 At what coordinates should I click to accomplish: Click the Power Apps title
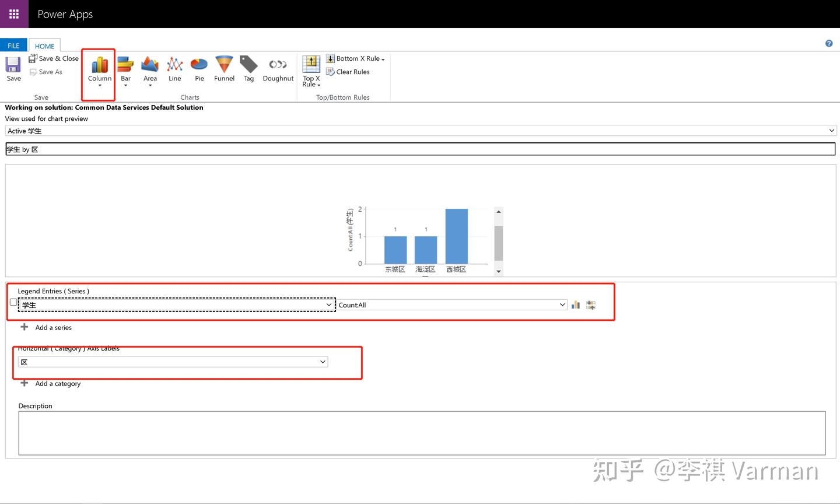coord(65,14)
